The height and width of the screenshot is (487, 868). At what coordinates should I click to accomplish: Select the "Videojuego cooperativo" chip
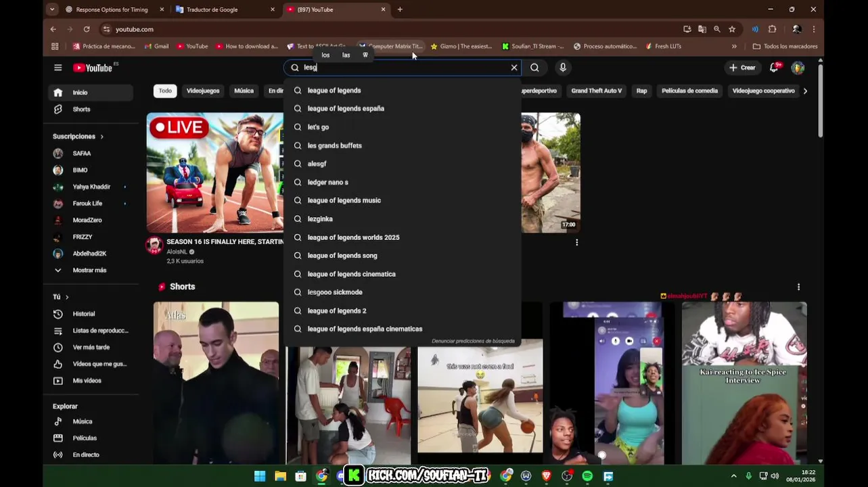point(763,91)
